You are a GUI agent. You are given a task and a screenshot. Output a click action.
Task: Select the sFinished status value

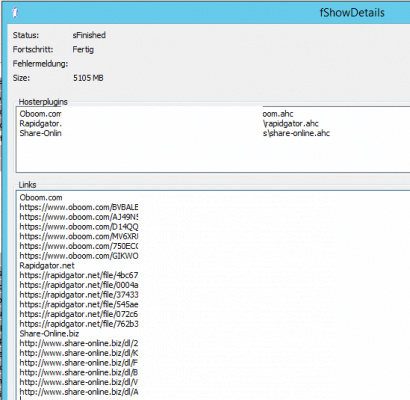click(x=89, y=35)
